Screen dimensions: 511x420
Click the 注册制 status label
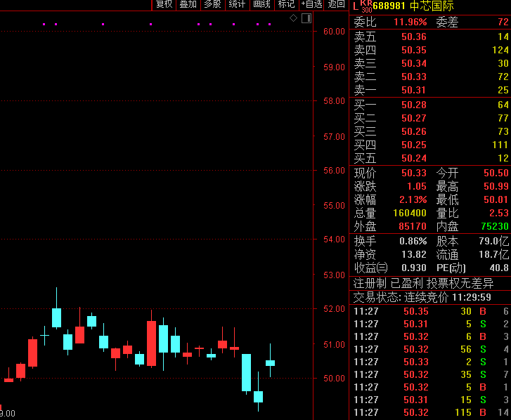pos(370,283)
